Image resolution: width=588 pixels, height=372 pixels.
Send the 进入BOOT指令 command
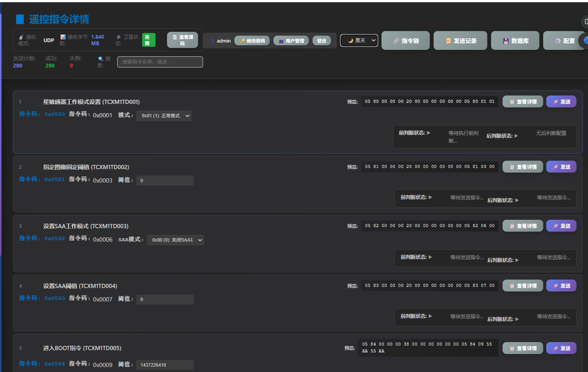(561, 348)
